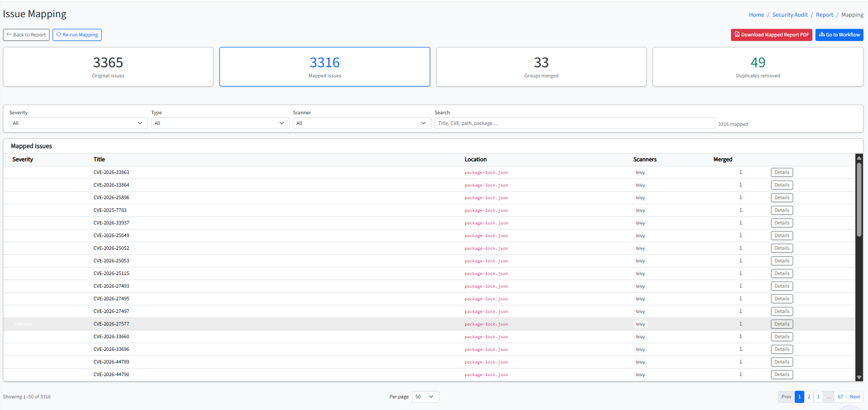Click the CRITICAL severity badge for CVE-2026-27577
The width and height of the screenshot is (868, 410).
[x=24, y=324]
